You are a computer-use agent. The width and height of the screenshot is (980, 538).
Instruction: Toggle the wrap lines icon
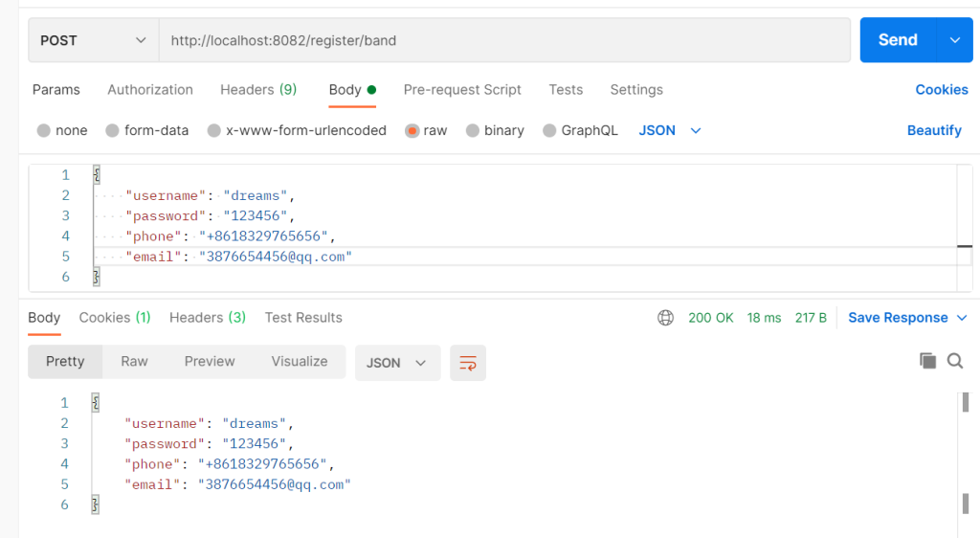pos(468,363)
